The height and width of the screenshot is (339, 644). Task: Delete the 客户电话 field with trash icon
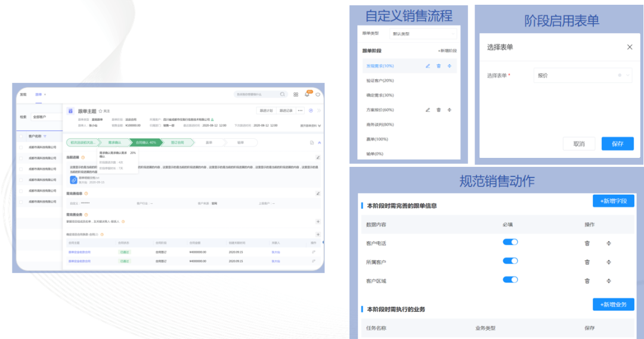587,243
